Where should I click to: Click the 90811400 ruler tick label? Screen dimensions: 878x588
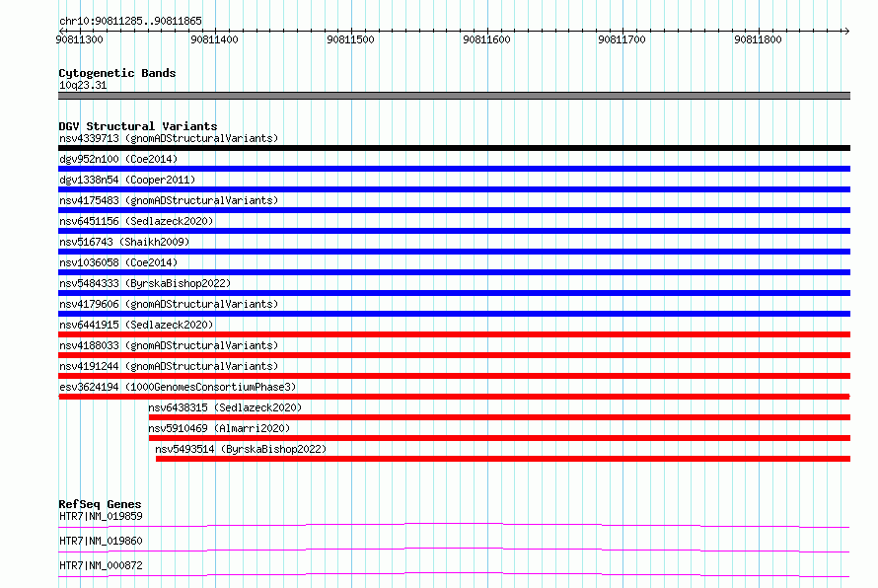(x=214, y=39)
